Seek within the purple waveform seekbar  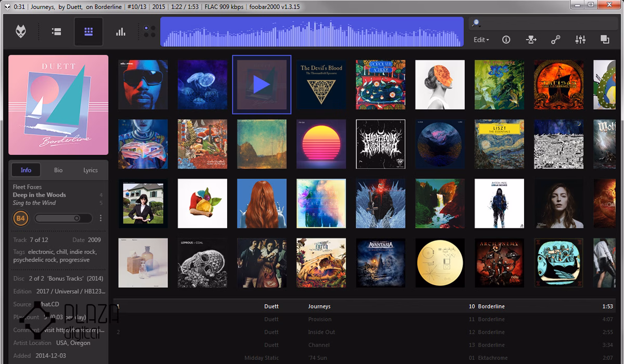[311, 32]
